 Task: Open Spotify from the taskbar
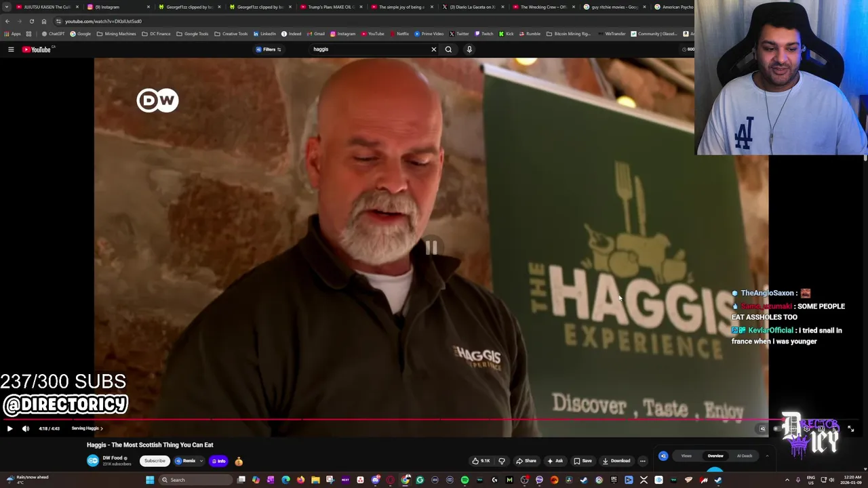(465, 480)
